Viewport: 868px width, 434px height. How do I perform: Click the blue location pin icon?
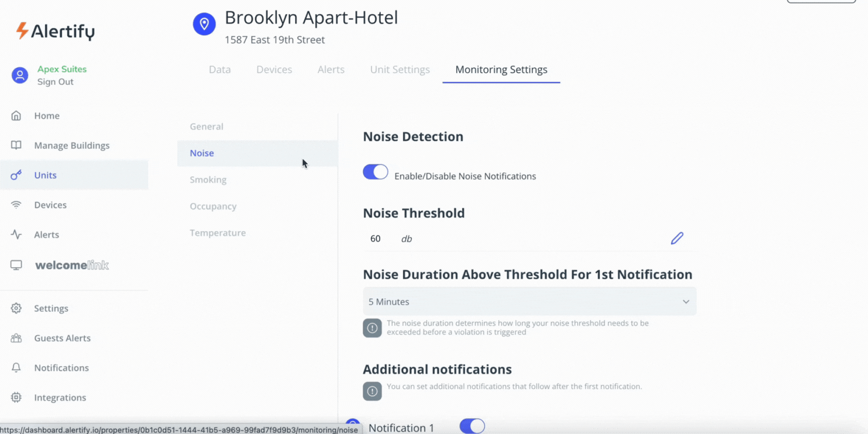point(204,24)
